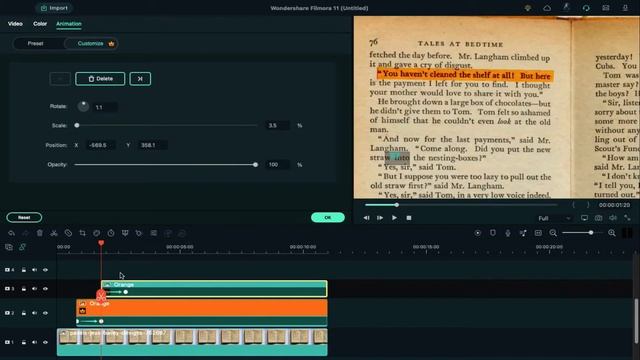Viewport: 640px width, 360px height.
Task: Lock track 1
Action: (x=24, y=342)
